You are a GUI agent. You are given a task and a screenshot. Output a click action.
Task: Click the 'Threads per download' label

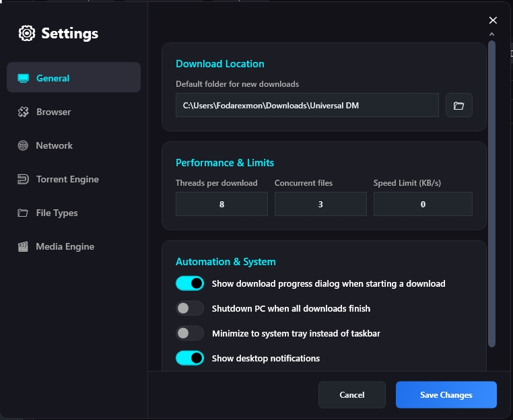point(217,183)
